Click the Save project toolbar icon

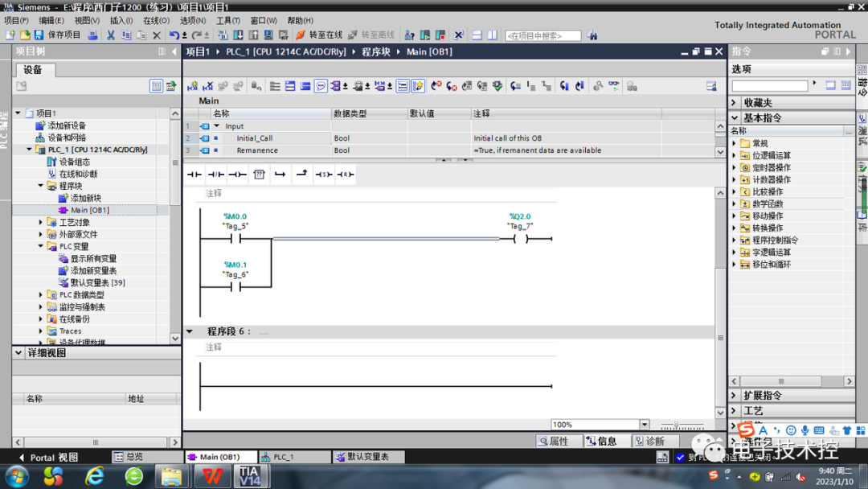point(38,35)
